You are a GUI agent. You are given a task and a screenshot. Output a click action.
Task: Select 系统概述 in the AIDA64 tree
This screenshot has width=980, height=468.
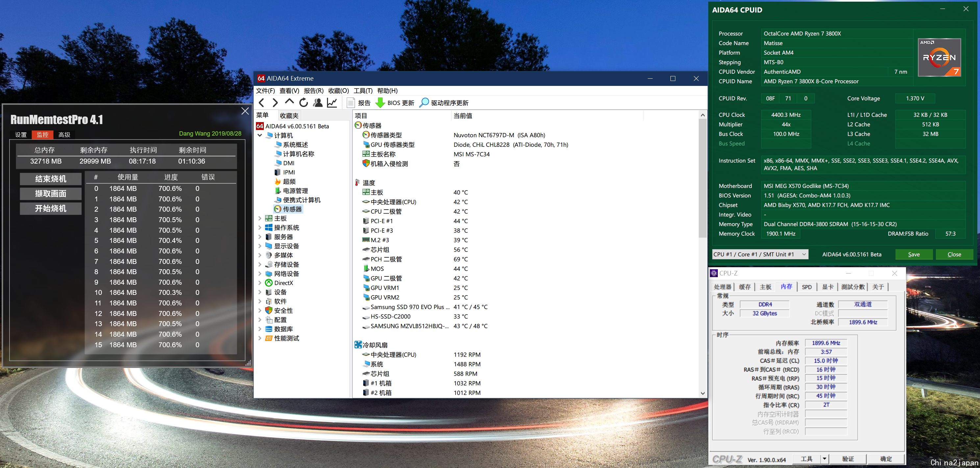[x=291, y=144]
